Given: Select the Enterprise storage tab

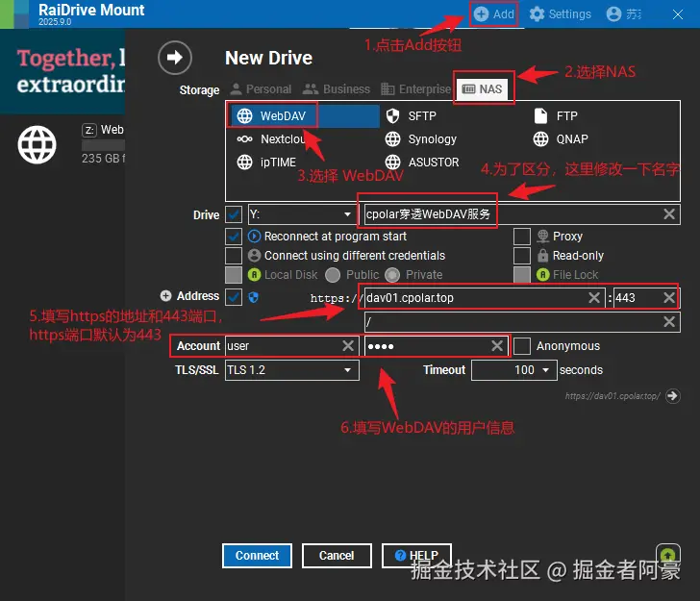Looking at the screenshot, I should (415, 89).
